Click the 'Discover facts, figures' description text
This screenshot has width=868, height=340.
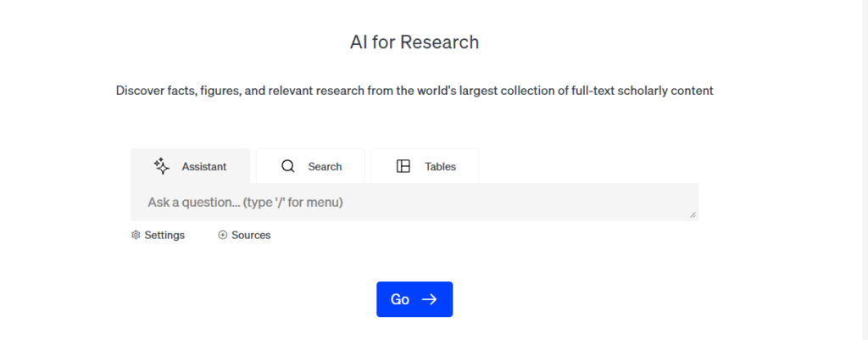click(x=415, y=90)
